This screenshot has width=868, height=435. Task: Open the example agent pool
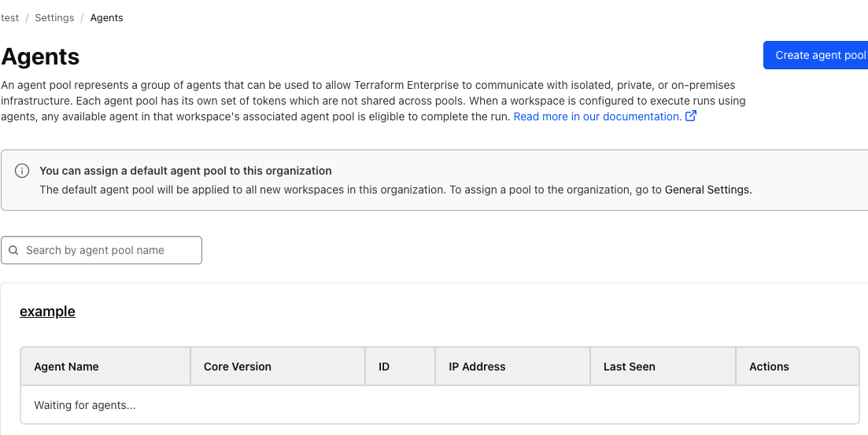47,312
